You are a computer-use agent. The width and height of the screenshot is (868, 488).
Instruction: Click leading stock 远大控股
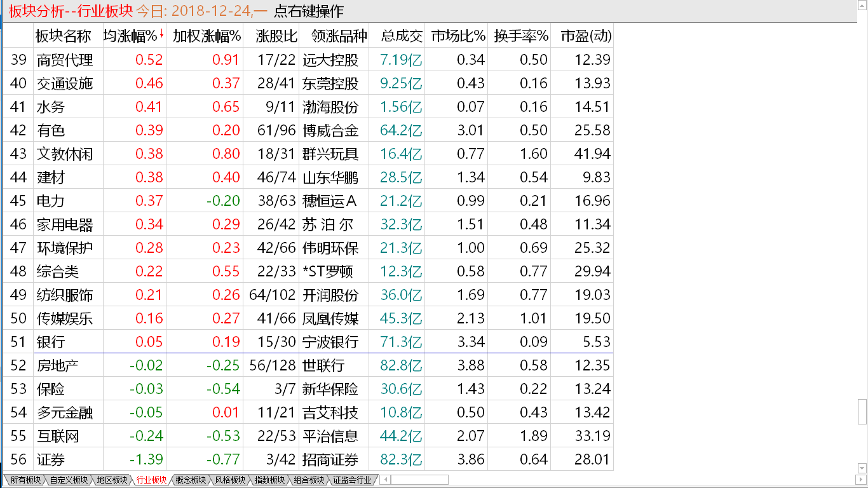tap(330, 60)
